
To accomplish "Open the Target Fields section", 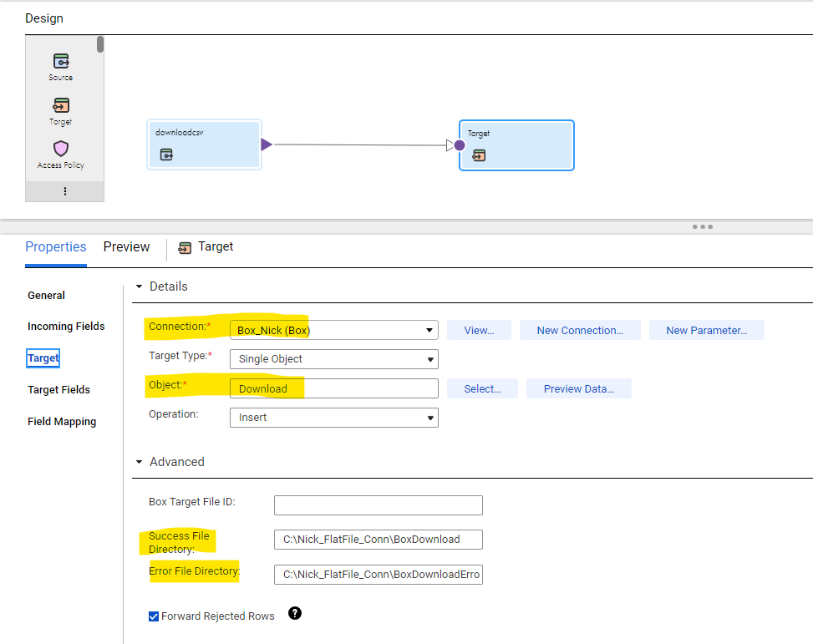I will [x=58, y=390].
